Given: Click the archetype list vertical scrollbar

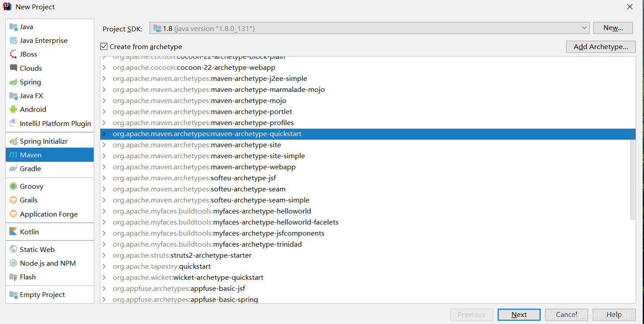Looking at the screenshot, I should tap(633, 174).
